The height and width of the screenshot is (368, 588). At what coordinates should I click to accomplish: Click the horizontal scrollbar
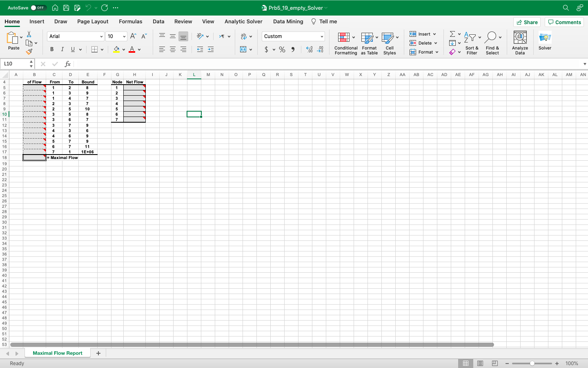click(x=252, y=345)
